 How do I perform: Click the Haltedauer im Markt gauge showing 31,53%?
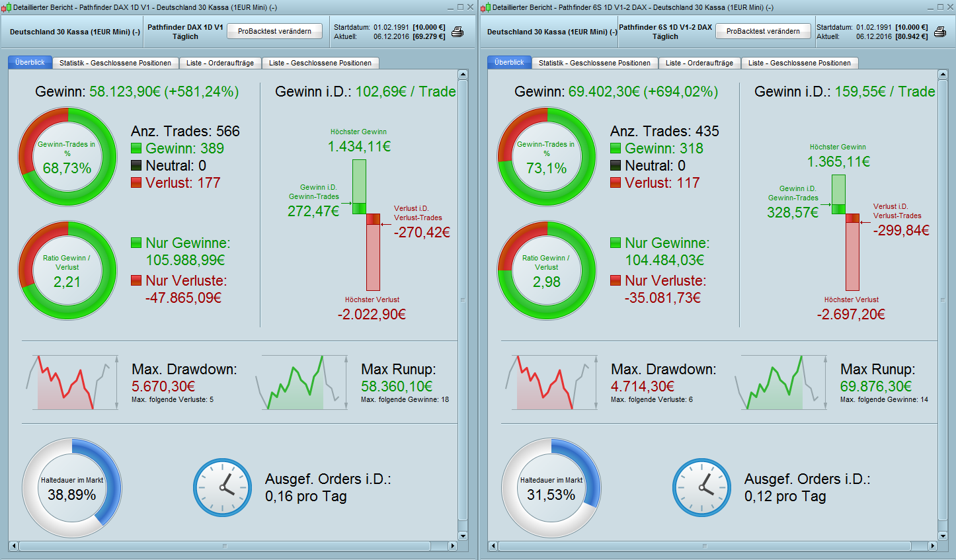coord(551,488)
